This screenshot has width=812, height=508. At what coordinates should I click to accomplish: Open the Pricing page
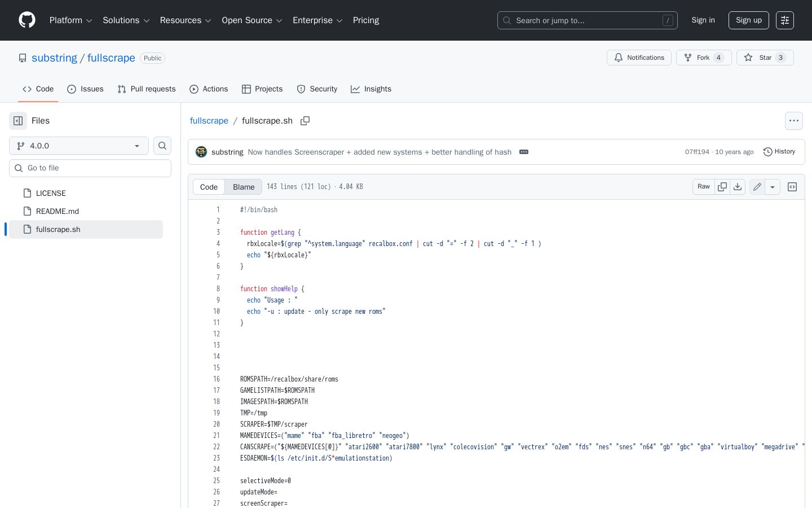[366, 20]
